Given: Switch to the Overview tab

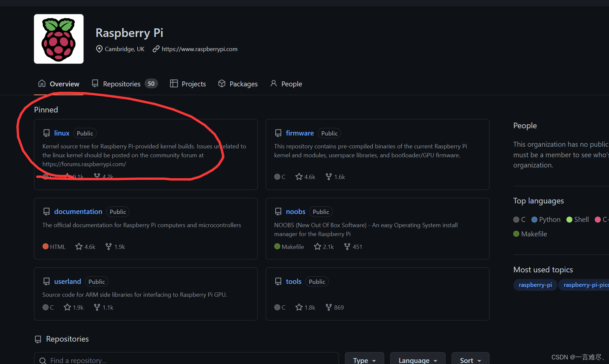Looking at the screenshot, I should 59,84.
